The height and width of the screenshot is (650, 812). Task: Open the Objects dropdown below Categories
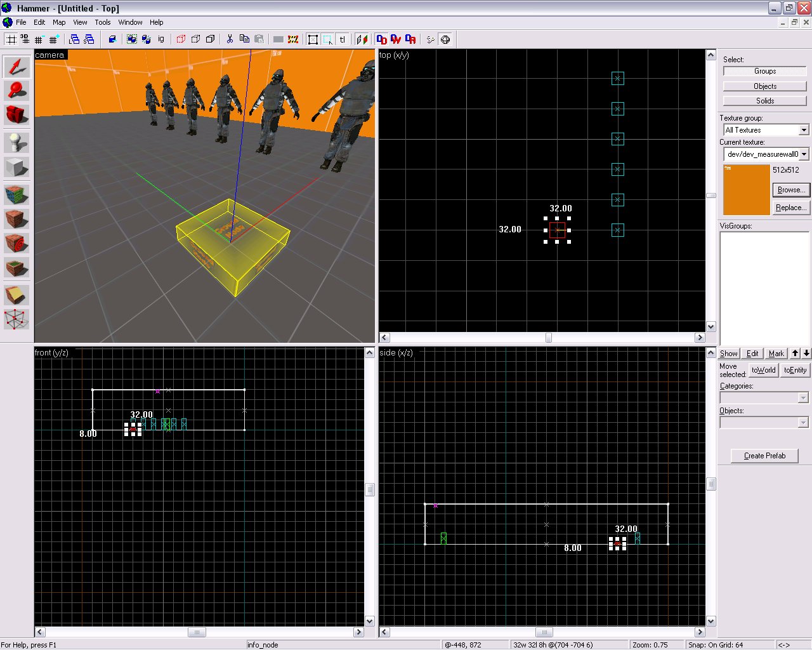[803, 423]
